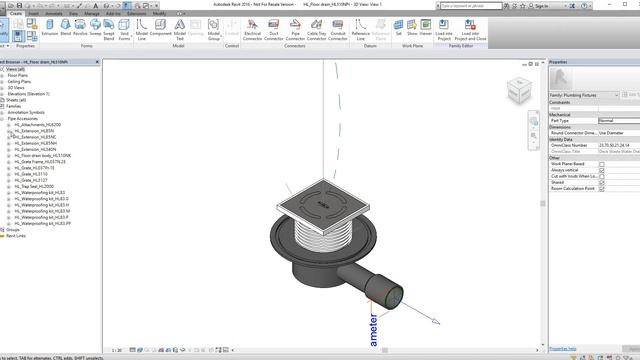640x360 pixels.
Task: Select the Revolve tool
Action: [x=80, y=28]
